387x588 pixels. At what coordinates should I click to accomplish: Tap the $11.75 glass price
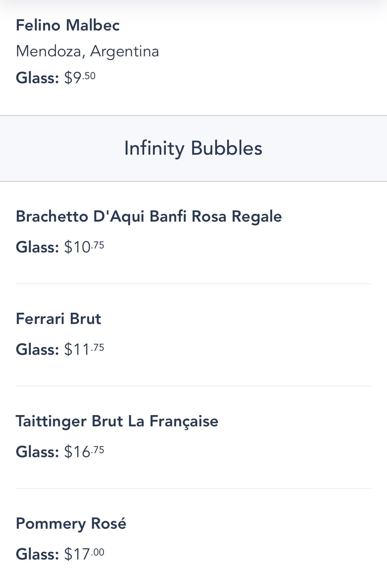[x=84, y=349]
